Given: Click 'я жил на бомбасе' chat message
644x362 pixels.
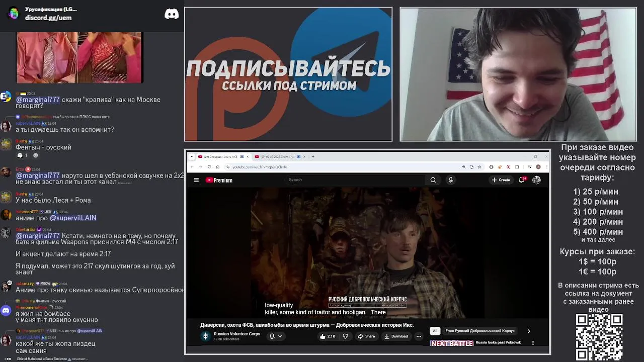Looking at the screenshot, I should (x=43, y=314).
